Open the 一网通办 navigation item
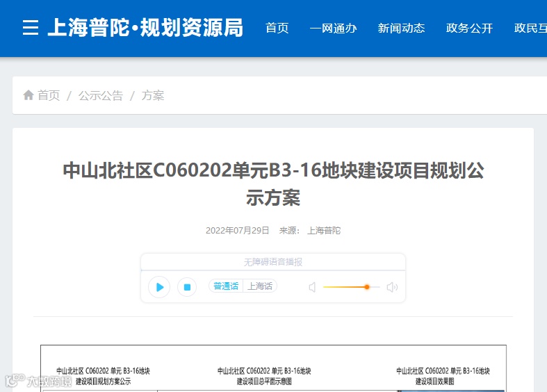 [x=333, y=28]
